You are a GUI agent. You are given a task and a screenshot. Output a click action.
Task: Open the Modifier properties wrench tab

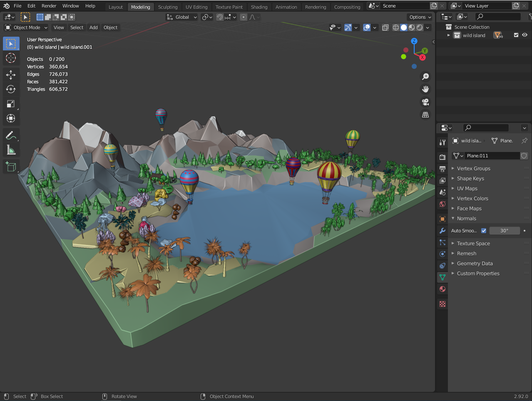click(443, 231)
